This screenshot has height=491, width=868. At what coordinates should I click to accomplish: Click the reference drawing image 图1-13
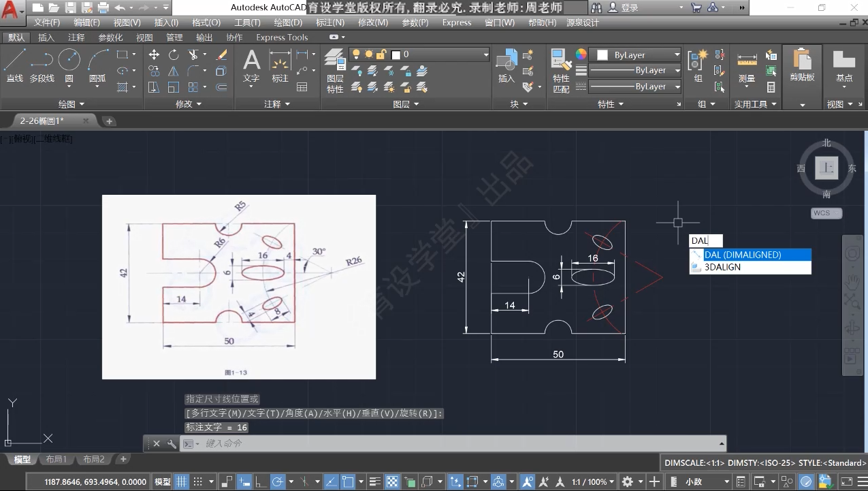pyautogui.click(x=239, y=287)
